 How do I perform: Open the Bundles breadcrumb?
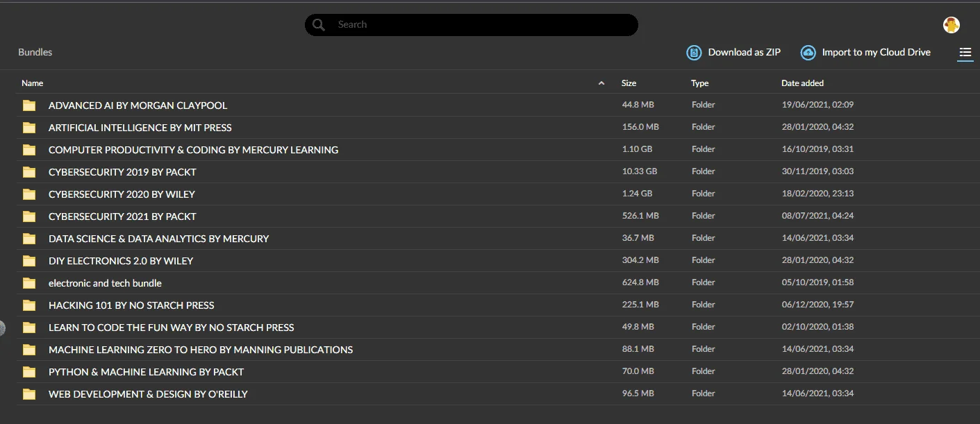35,52
